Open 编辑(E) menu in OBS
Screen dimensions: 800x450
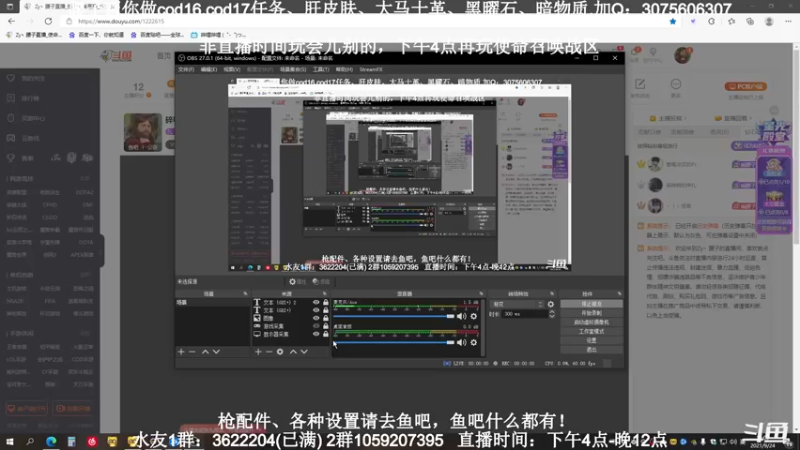pos(209,69)
